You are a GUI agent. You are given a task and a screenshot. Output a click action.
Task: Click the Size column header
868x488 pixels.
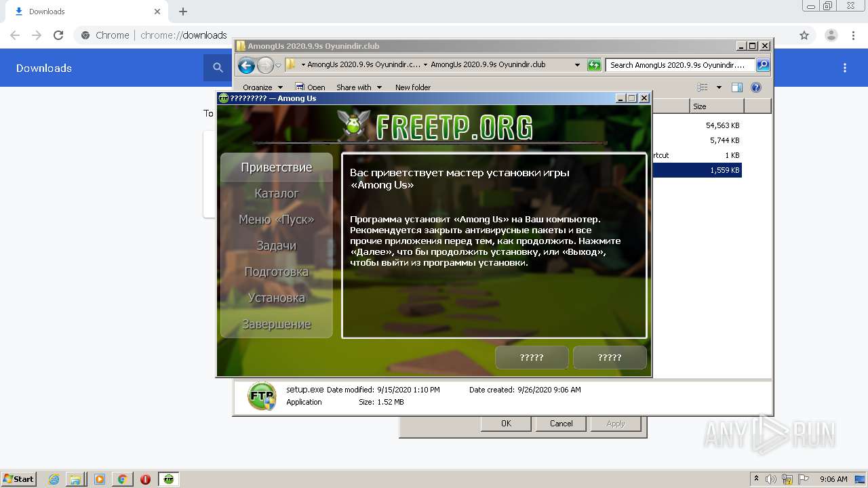tap(717, 106)
